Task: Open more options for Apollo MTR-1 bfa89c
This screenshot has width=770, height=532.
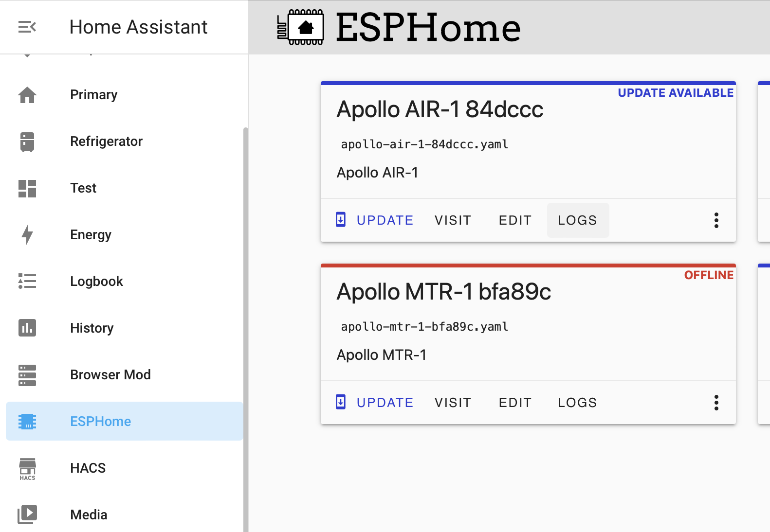Action: pos(716,403)
